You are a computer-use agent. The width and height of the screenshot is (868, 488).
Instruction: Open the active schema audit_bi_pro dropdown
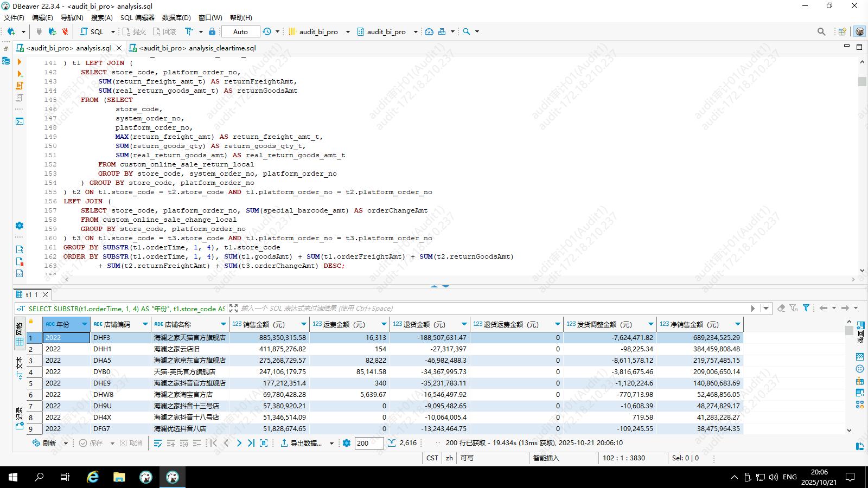tap(386, 31)
